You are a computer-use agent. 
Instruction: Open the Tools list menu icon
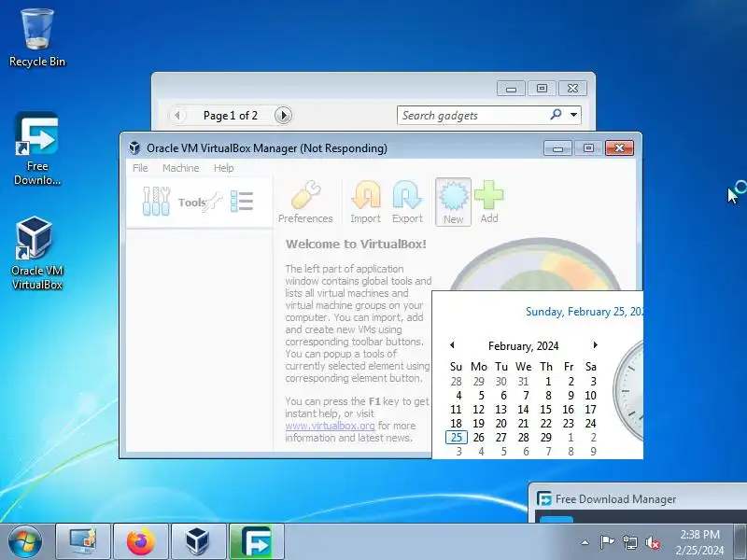242,202
